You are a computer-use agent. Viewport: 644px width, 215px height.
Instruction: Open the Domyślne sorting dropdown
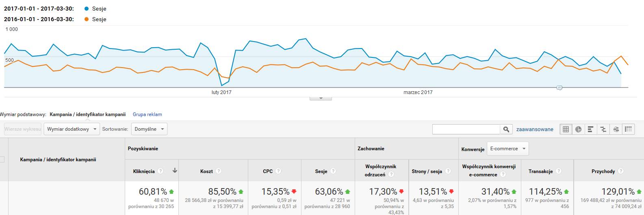pyautogui.click(x=149, y=129)
